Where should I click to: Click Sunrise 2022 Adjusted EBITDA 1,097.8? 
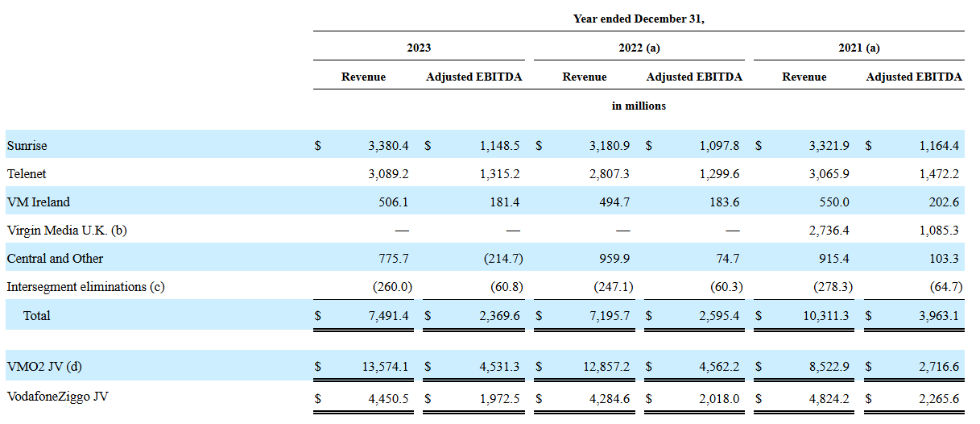719,146
